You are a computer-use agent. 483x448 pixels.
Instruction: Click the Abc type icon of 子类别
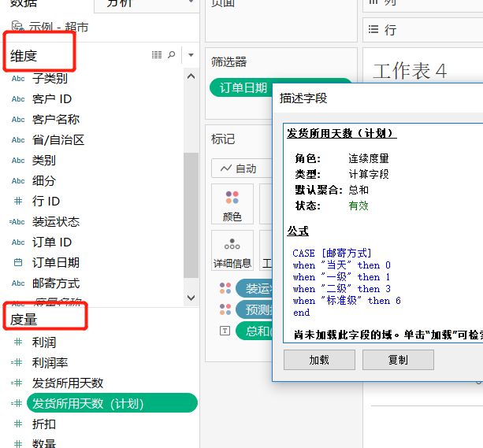point(18,79)
